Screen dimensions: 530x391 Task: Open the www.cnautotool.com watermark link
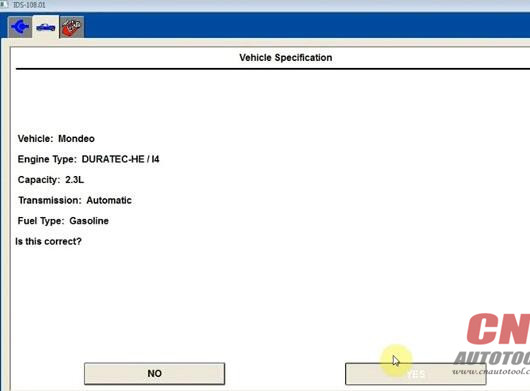click(x=491, y=371)
